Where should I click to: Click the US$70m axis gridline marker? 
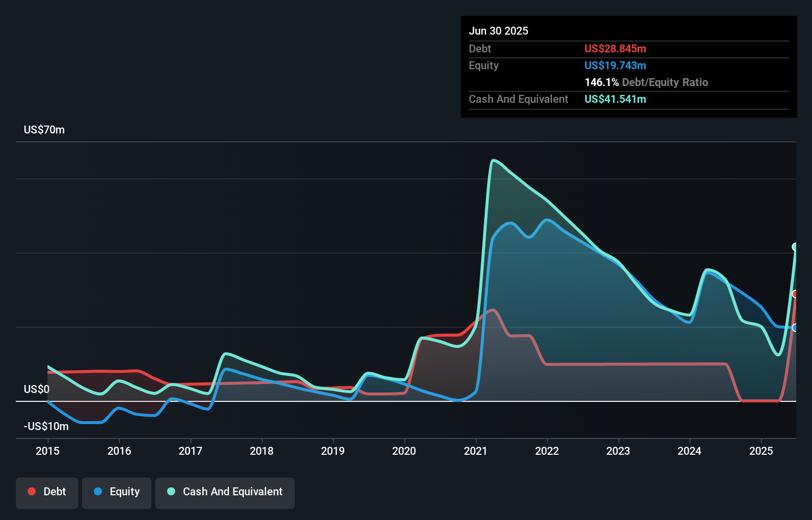coord(44,130)
